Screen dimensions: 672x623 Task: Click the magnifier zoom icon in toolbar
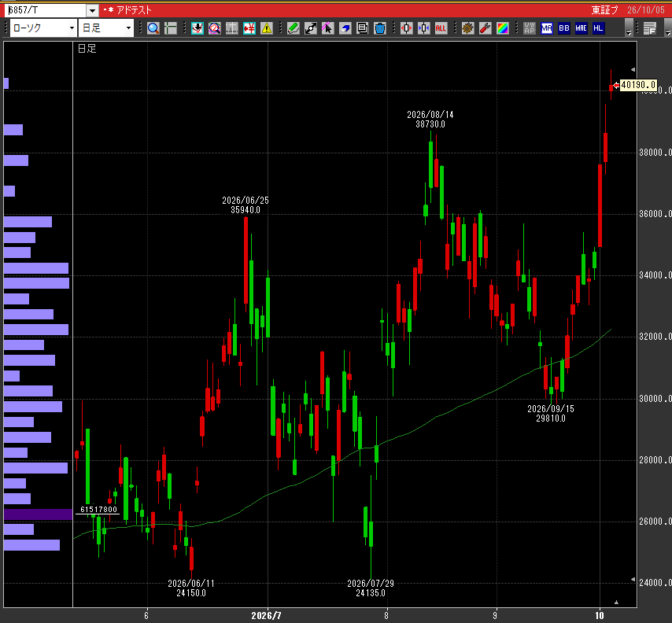click(153, 28)
